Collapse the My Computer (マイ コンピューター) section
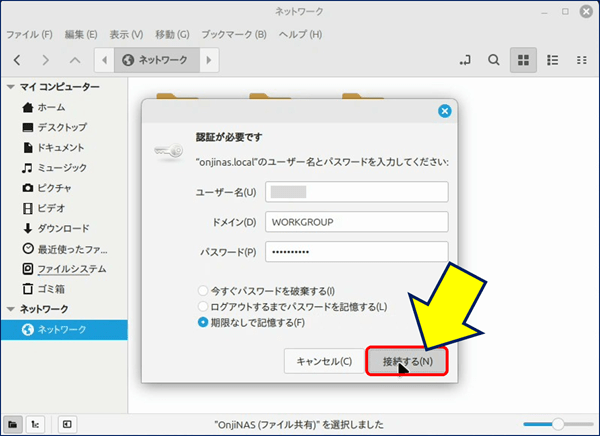 tap(11, 87)
